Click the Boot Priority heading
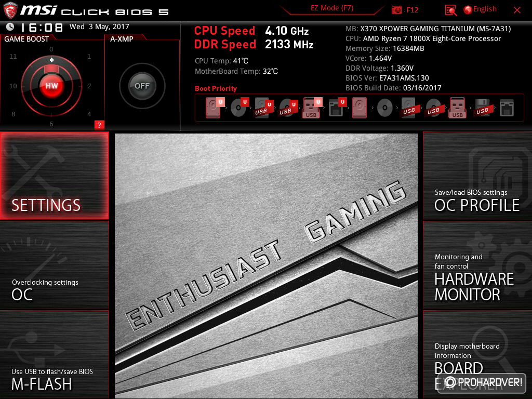532x399 pixels. click(216, 88)
